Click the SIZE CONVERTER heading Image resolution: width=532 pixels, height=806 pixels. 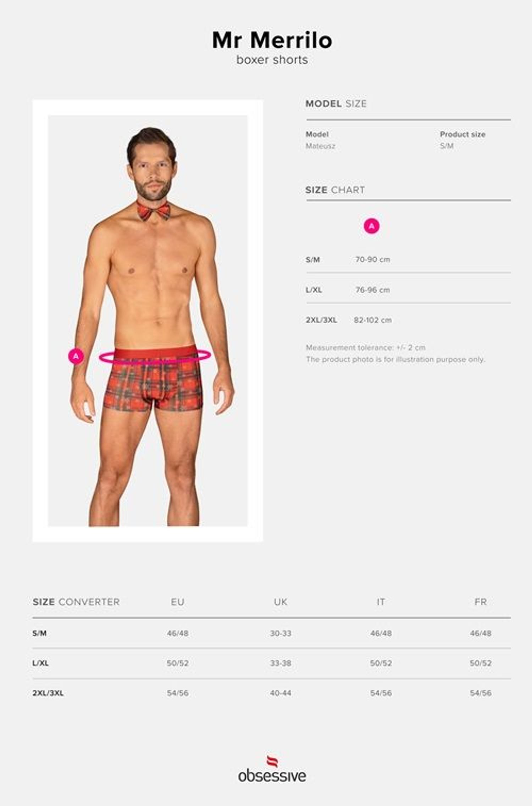(76, 602)
